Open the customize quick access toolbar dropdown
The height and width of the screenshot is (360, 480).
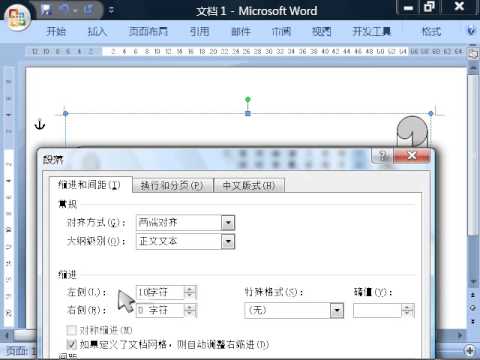tap(111, 10)
